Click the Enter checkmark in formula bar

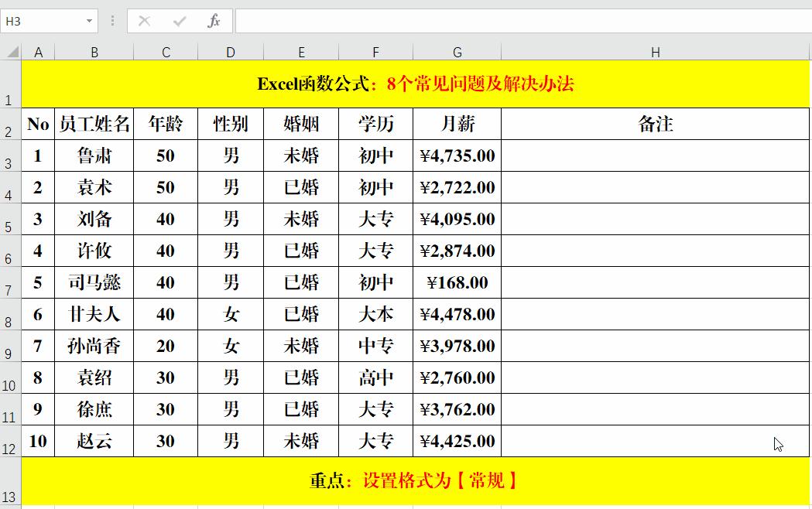[180, 21]
